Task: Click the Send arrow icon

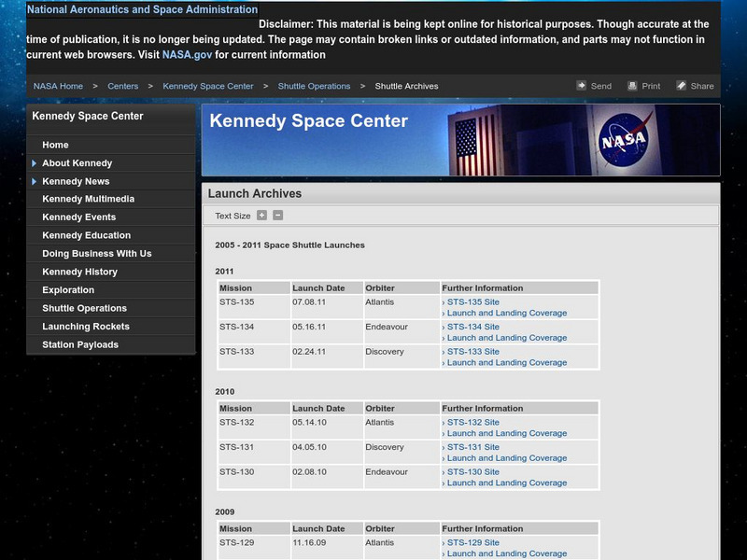Action: pos(581,86)
